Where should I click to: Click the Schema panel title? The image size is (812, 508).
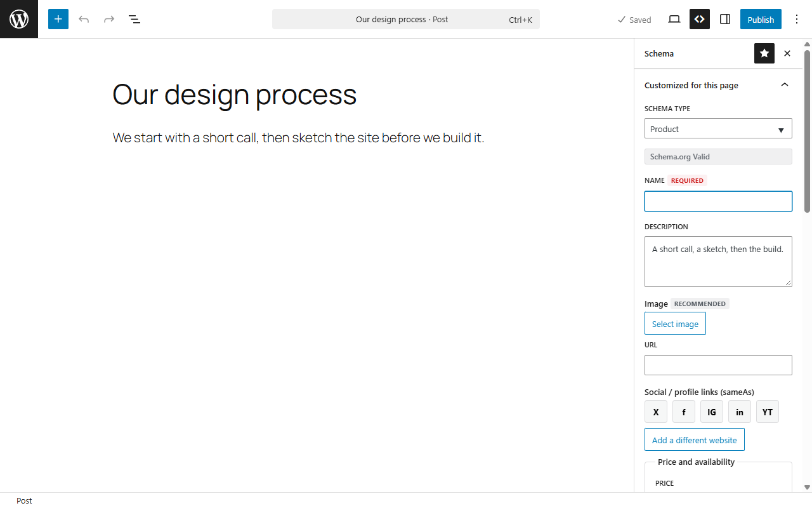pyautogui.click(x=659, y=53)
